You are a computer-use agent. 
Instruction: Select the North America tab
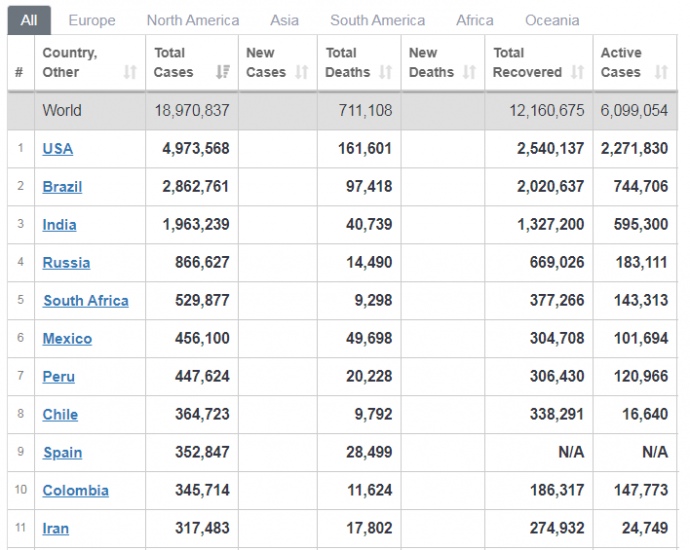pyautogui.click(x=192, y=20)
